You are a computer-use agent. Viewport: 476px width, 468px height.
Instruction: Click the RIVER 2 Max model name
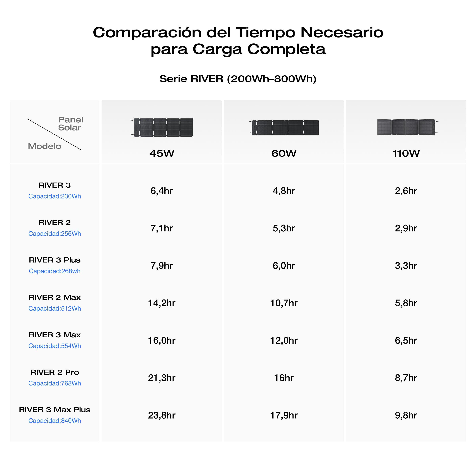(x=55, y=297)
